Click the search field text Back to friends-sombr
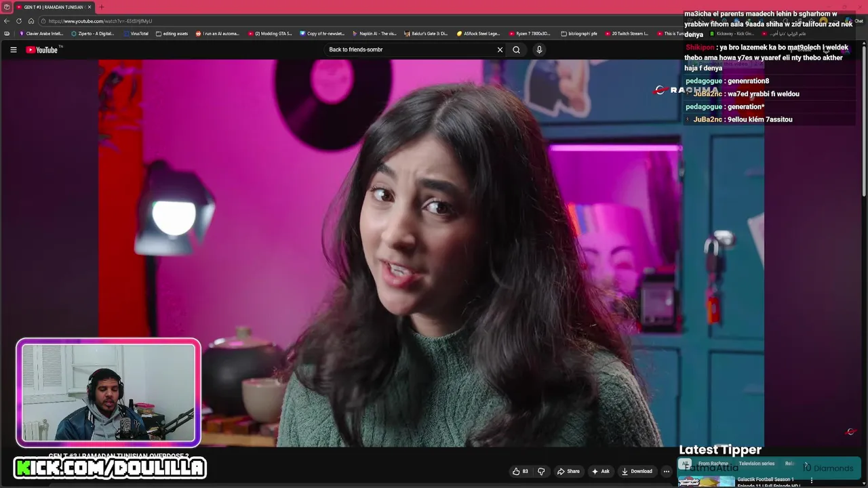Viewport: 868px width, 488px height. [356, 49]
